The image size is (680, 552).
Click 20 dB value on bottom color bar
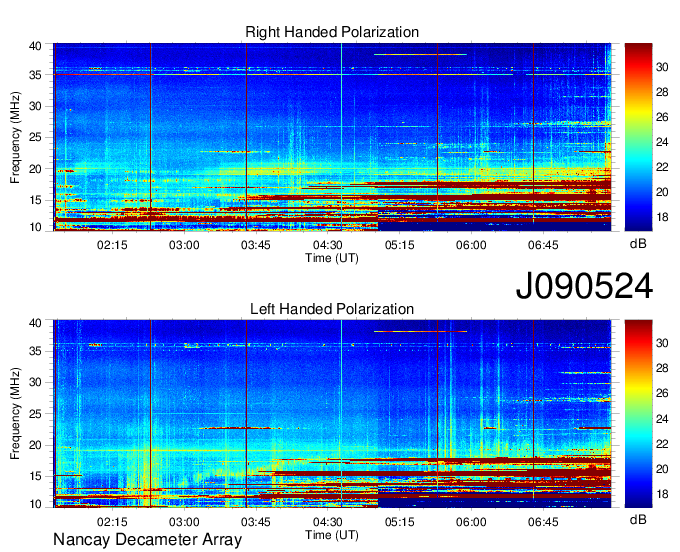click(662, 469)
